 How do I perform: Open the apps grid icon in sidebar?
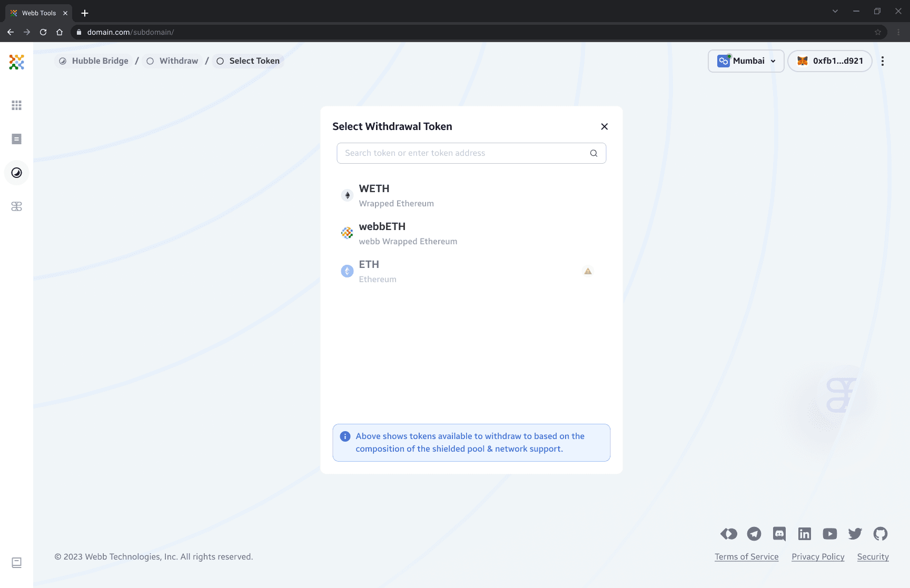(x=17, y=105)
